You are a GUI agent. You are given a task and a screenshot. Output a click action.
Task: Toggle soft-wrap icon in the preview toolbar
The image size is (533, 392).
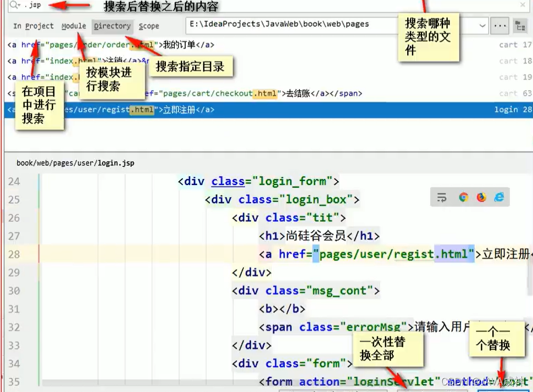tap(442, 197)
